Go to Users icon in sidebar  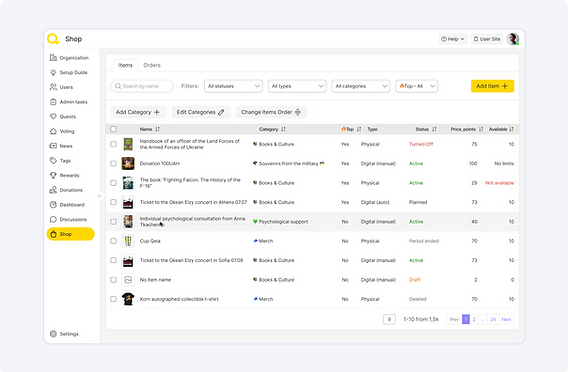tap(53, 87)
